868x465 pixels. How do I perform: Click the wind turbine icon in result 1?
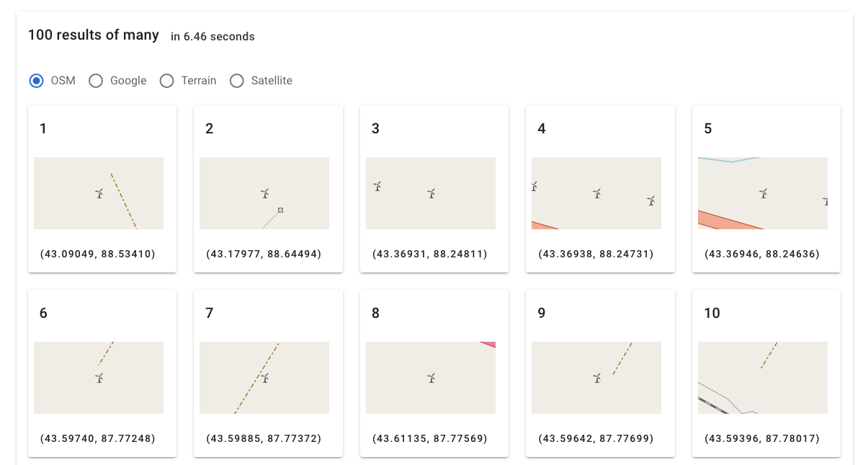(99, 193)
